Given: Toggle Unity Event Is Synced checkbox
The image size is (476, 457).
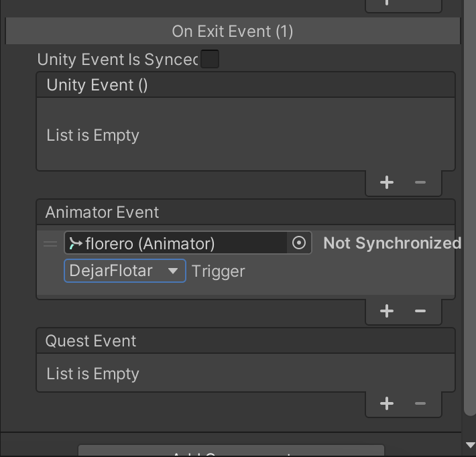Looking at the screenshot, I should pos(210,59).
